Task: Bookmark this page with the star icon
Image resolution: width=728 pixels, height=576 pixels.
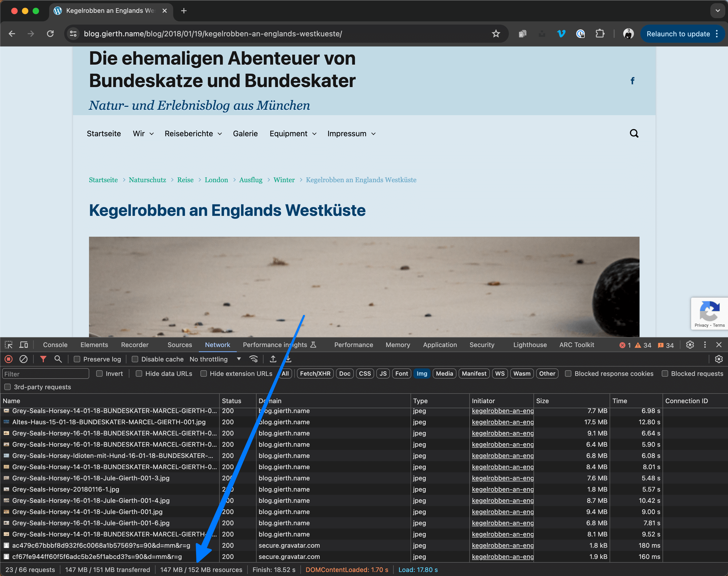Action: [x=495, y=34]
